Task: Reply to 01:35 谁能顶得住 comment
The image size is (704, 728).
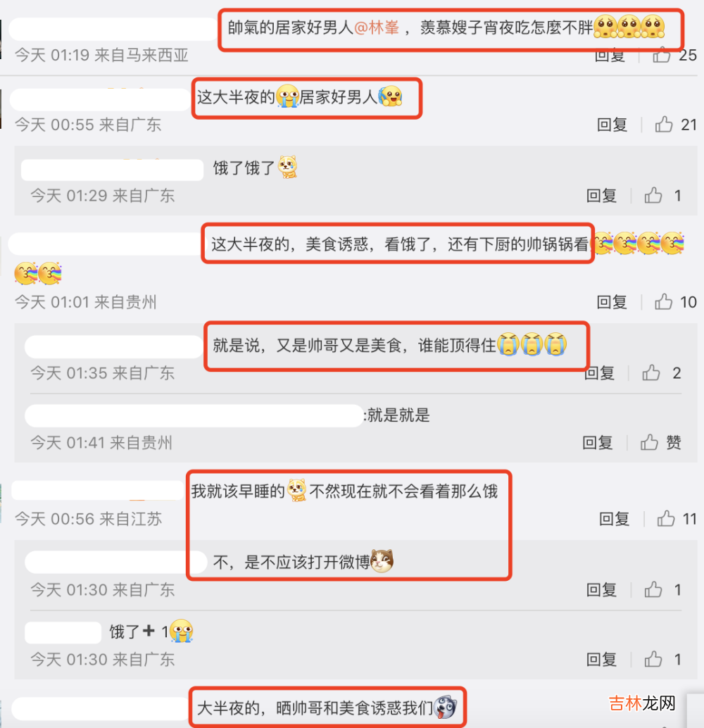Action: tap(600, 373)
